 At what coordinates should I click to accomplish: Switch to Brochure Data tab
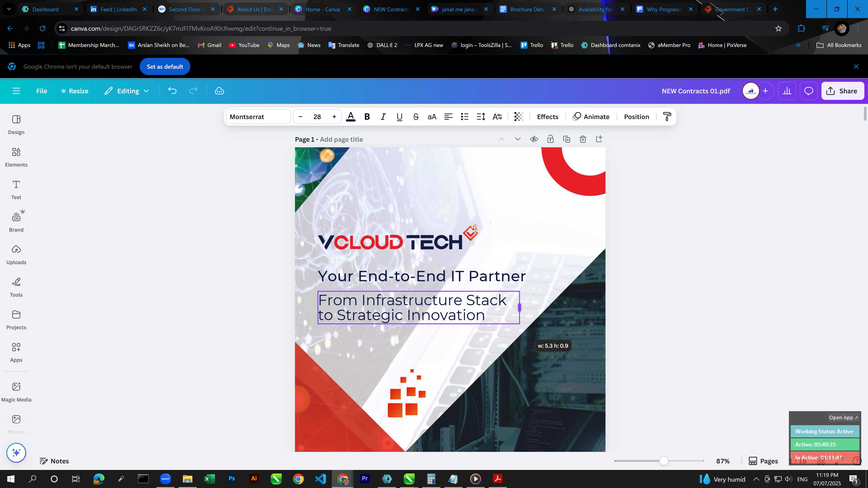coord(527,9)
